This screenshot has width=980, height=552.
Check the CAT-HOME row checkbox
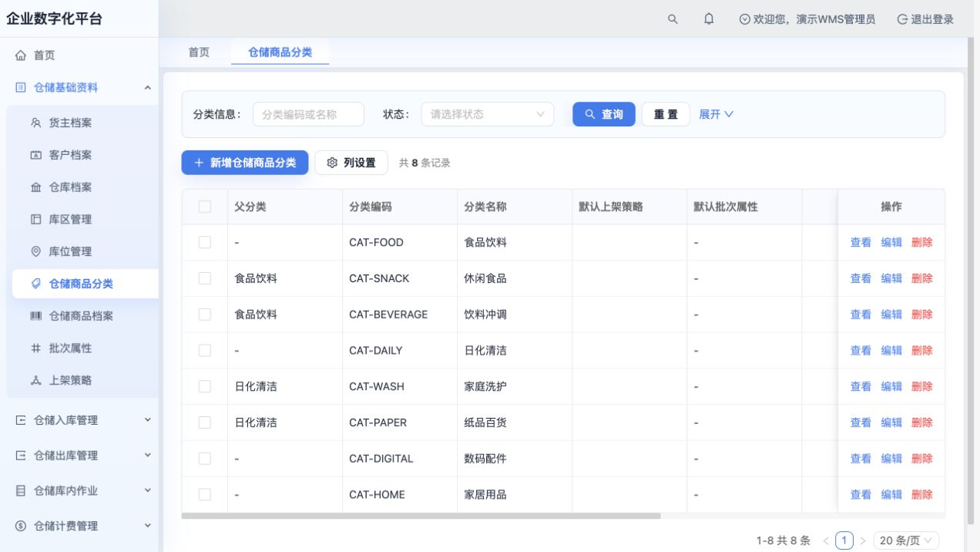point(205,494)
